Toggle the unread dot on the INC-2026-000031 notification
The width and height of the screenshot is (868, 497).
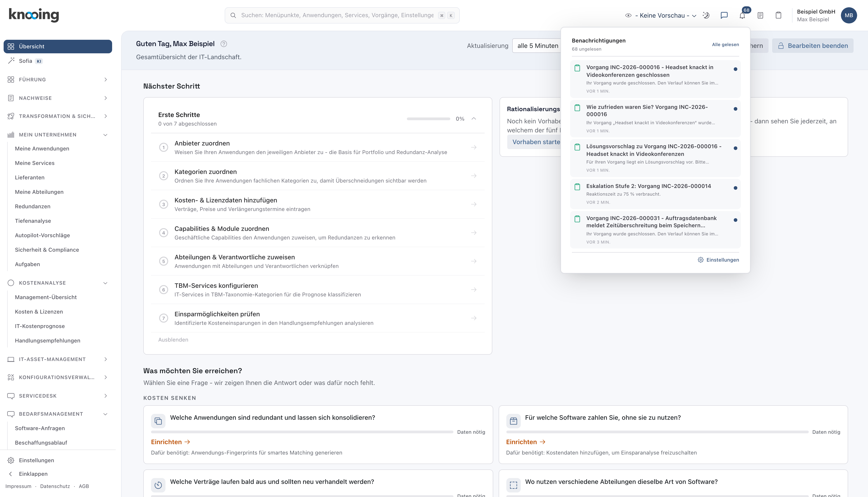[735, 220]
